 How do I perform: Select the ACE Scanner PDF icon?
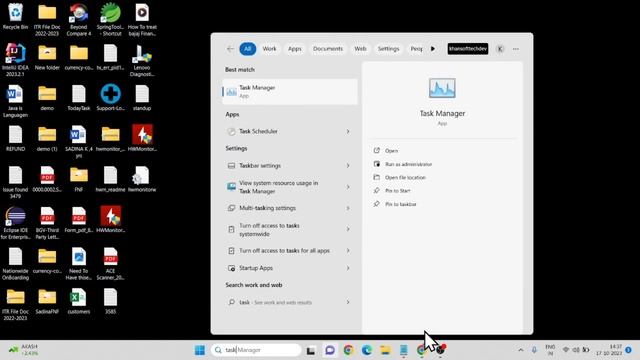[x=110, y=263]
